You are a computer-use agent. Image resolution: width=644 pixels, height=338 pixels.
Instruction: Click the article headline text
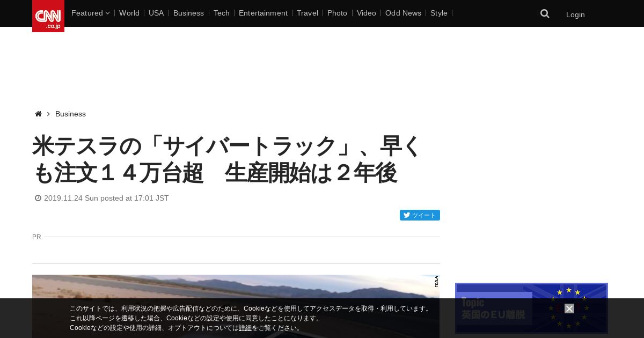[x=226, y=159]
